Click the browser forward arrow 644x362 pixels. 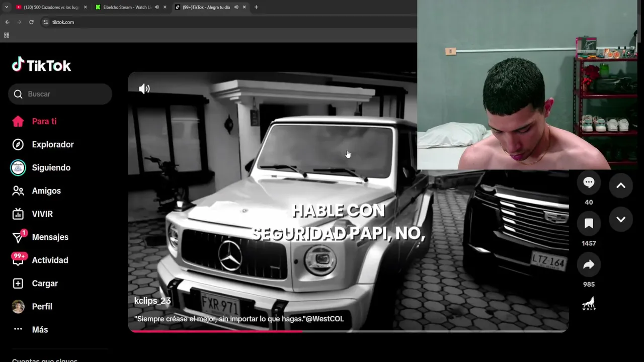click(19, 22)
